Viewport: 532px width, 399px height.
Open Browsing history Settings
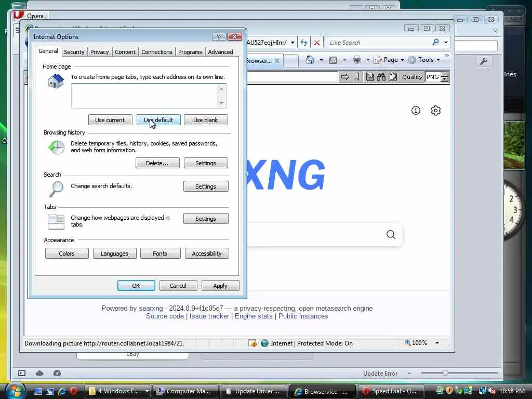(206, 163)
